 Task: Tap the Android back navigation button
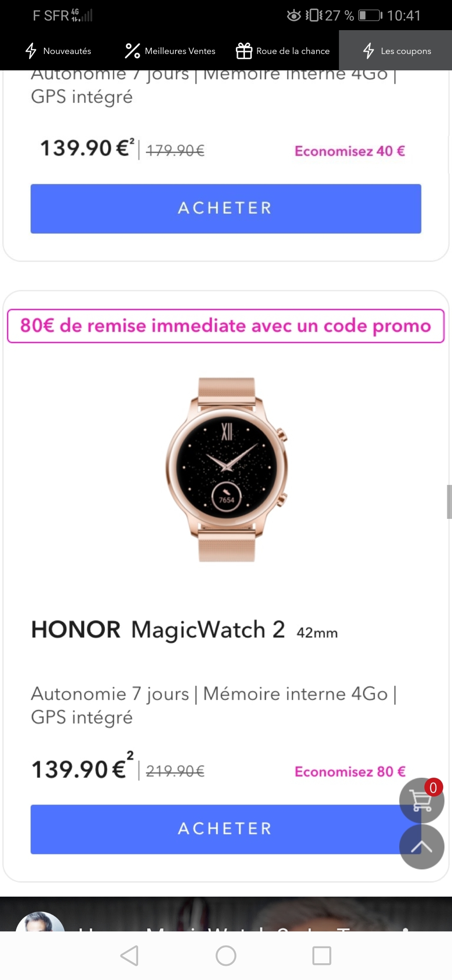pos(129,956)
